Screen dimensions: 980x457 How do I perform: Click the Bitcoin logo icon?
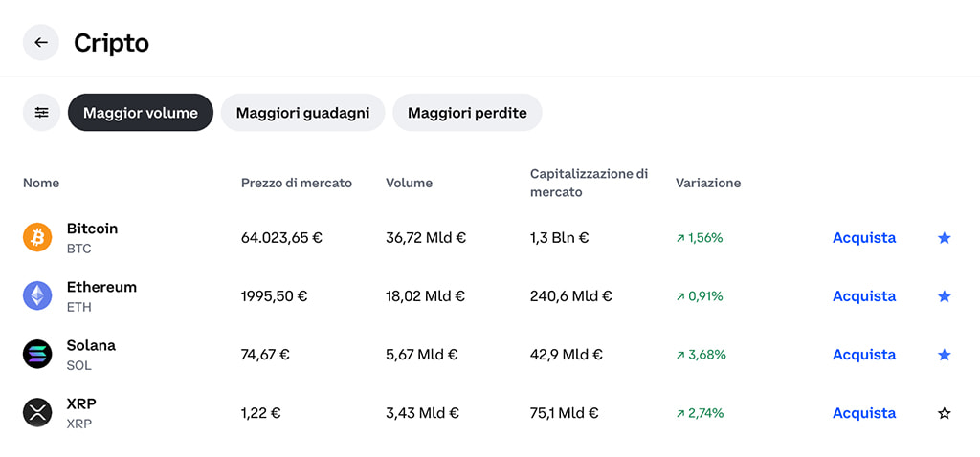(x=37, y=237)
